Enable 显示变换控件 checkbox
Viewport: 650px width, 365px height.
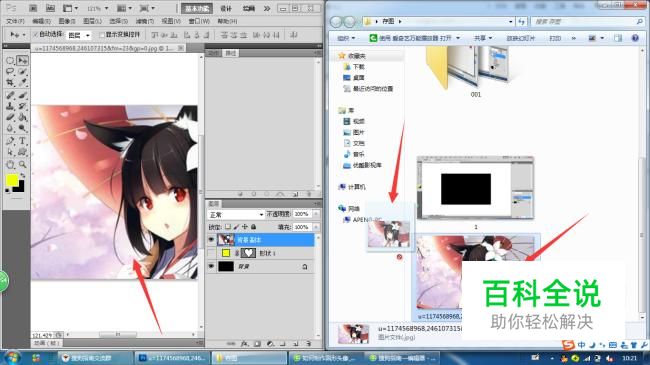tap(102, 35)
